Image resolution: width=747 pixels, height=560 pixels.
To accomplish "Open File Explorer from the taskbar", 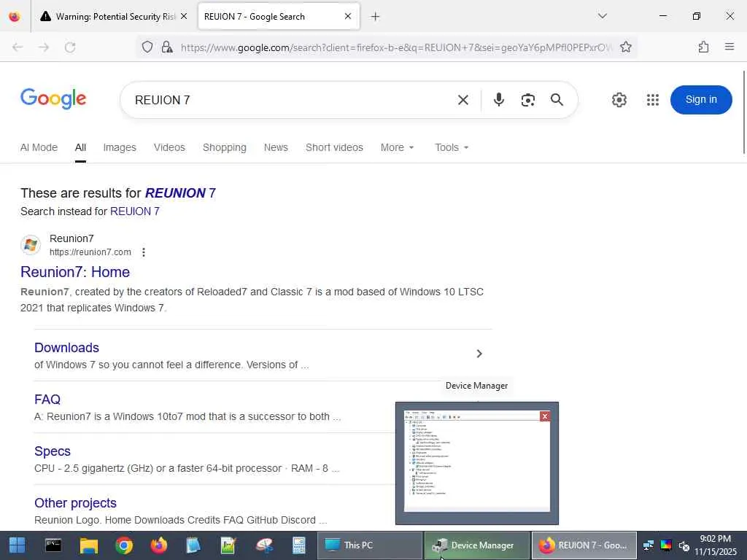I will (88, 545).
